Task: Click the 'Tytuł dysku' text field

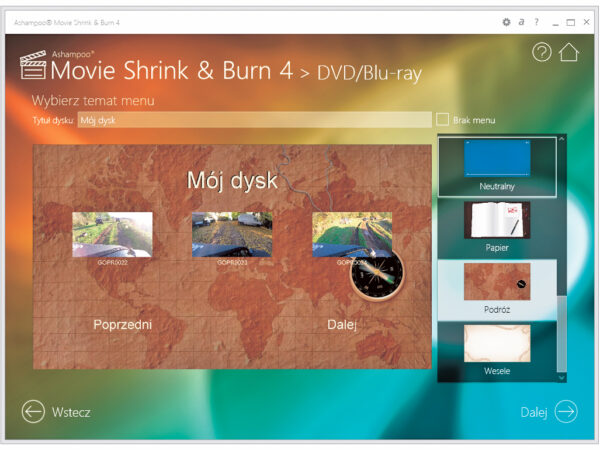Action: pyautogui.click(x=254, y=120)
